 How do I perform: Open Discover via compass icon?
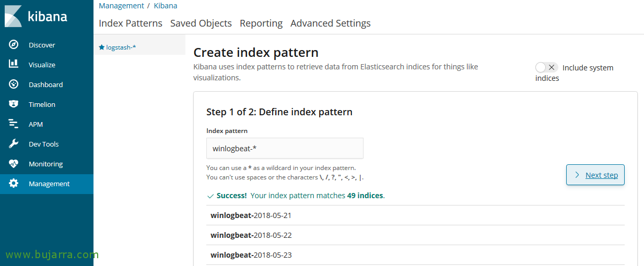coord(14,45)
